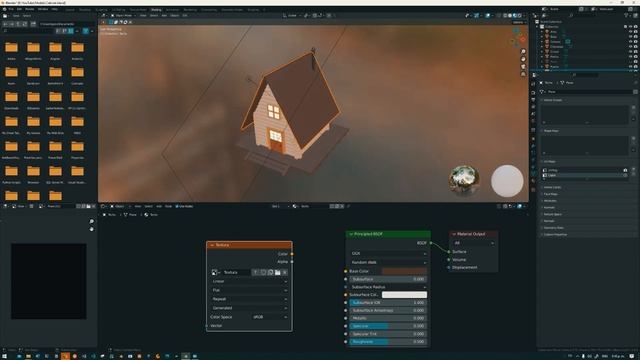Open GGX distribution dropdown in Principled BSDF
This screenshot has height=360, width=640.
click(x=388, y=253)
